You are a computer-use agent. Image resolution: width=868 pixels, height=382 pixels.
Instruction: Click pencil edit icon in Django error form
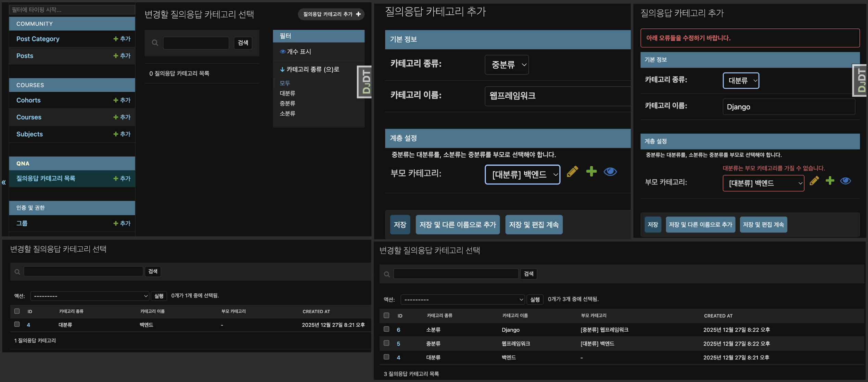[814, 181]
